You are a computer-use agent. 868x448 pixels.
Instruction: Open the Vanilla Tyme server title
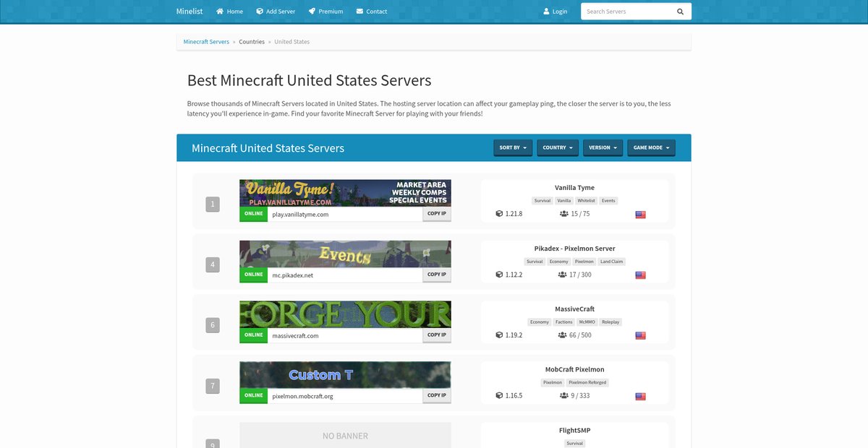click(x=574, y=188)
